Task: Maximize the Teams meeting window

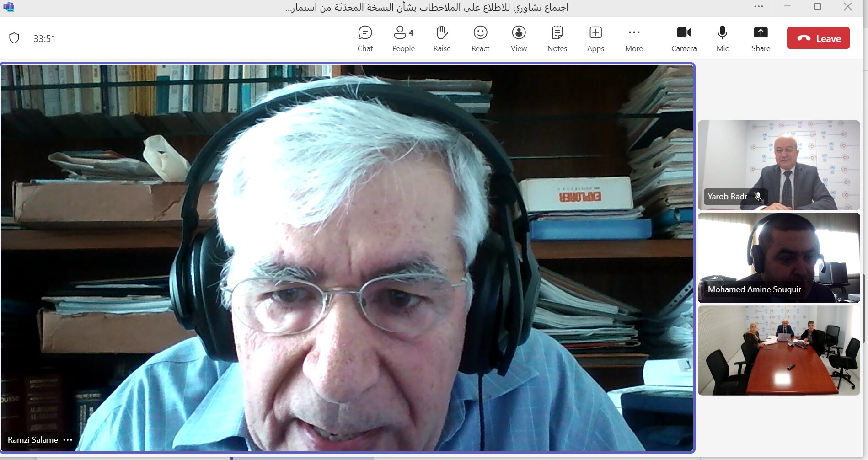Action: point(818,6)
